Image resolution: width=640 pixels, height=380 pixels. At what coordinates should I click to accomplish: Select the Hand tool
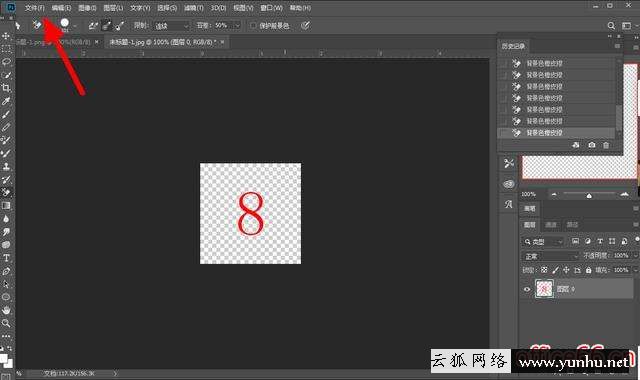click(x=6, y=310)
